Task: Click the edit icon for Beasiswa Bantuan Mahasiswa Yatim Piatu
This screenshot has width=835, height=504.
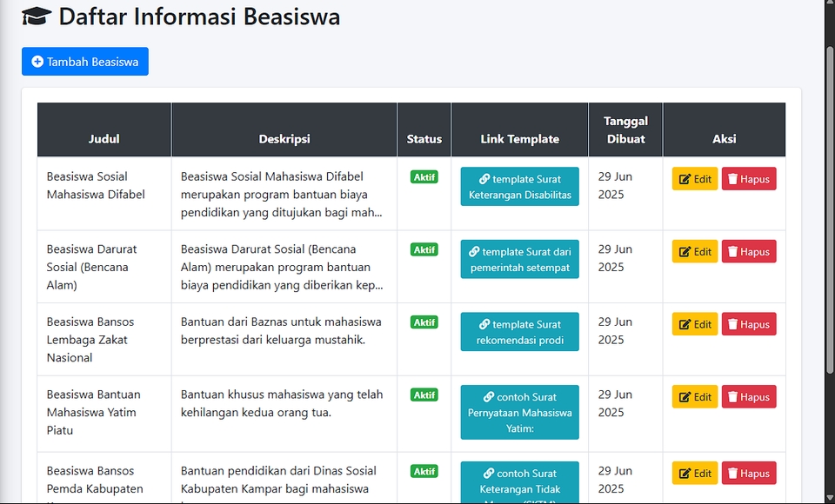Action: (685, 397)
